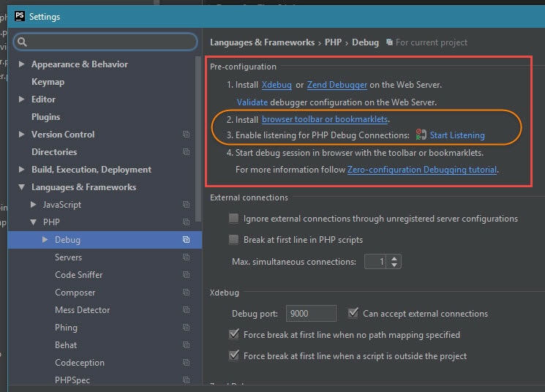Click the PhpStorm logo icon in title bar
Viewport: 545px width, 392px height.
coord(20,16)
